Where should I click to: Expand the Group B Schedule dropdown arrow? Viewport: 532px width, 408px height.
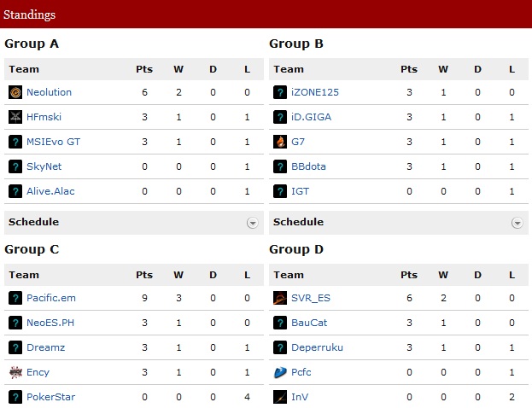click(x=517, y=223)
